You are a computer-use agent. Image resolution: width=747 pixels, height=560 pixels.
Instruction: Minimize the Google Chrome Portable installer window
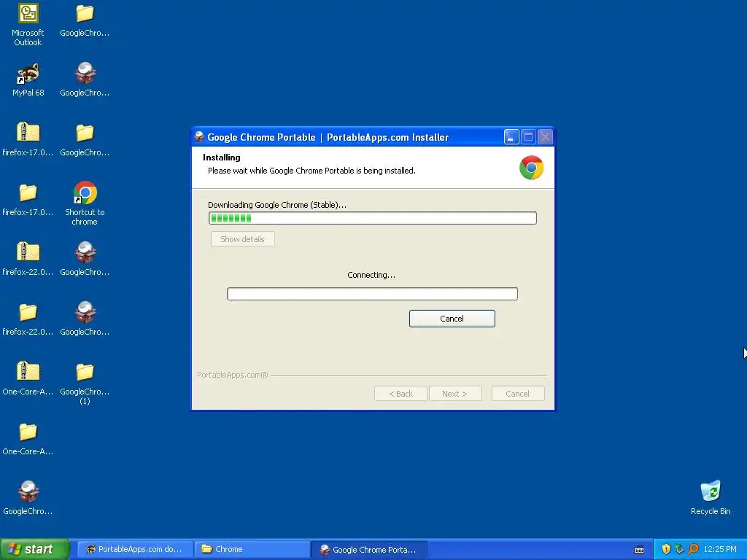(511, 137)
